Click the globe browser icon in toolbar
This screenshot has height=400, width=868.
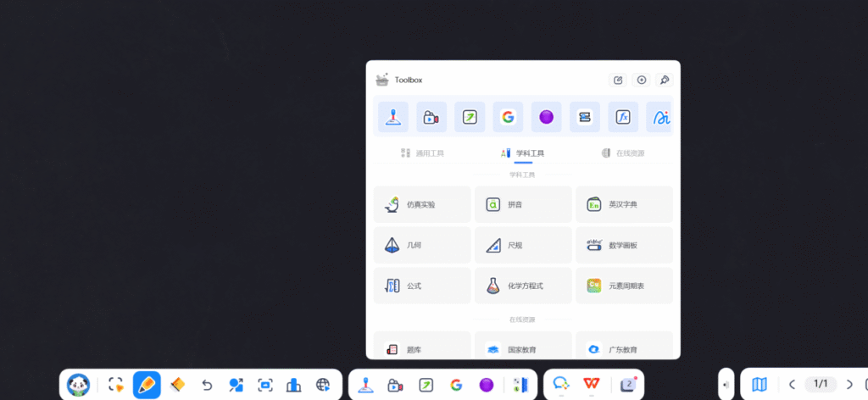pos(323,385)
